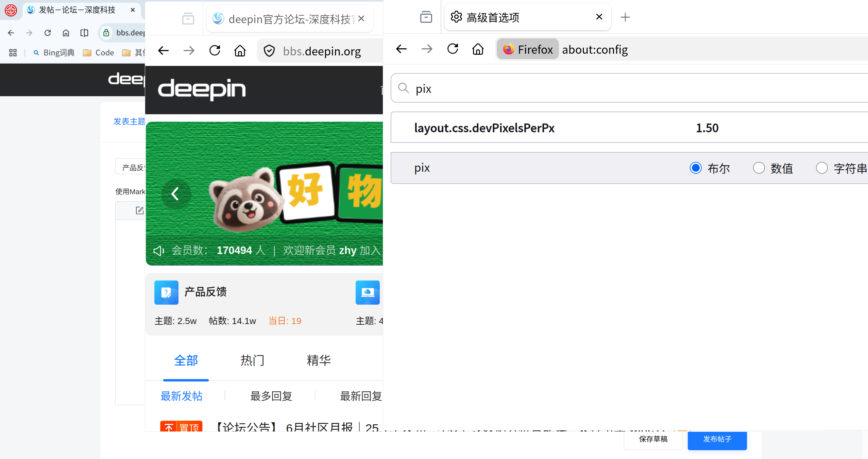Select 字符串 radio button
The width and height of the screenshot is (868, 459).
[822, 168]
